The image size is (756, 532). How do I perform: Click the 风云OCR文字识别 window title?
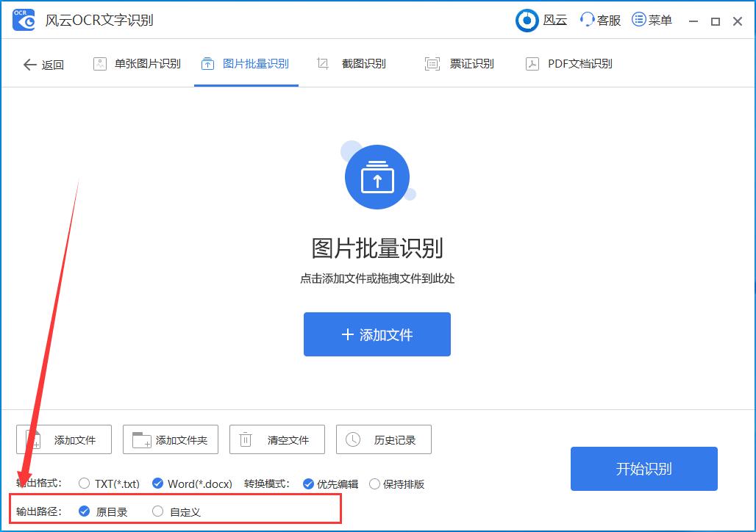[x=99, y=21]
